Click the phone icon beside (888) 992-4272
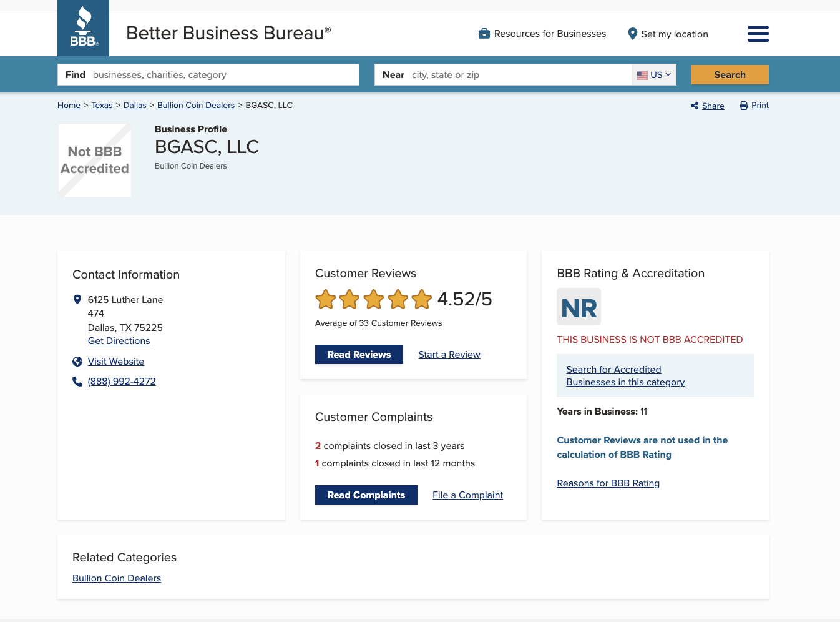Image resolution: width=840 pixels, height=622 pixels. (77, 382)
